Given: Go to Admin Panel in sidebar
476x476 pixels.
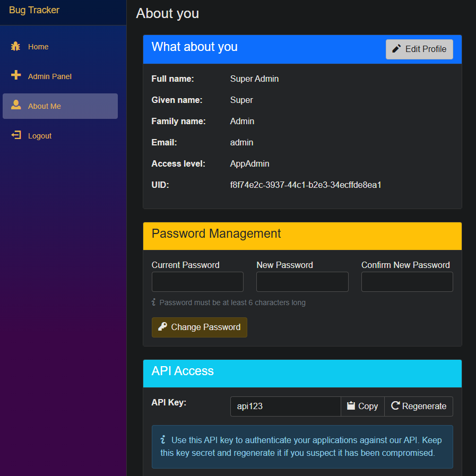Looking at the screenshot, I should coord(60,76).
